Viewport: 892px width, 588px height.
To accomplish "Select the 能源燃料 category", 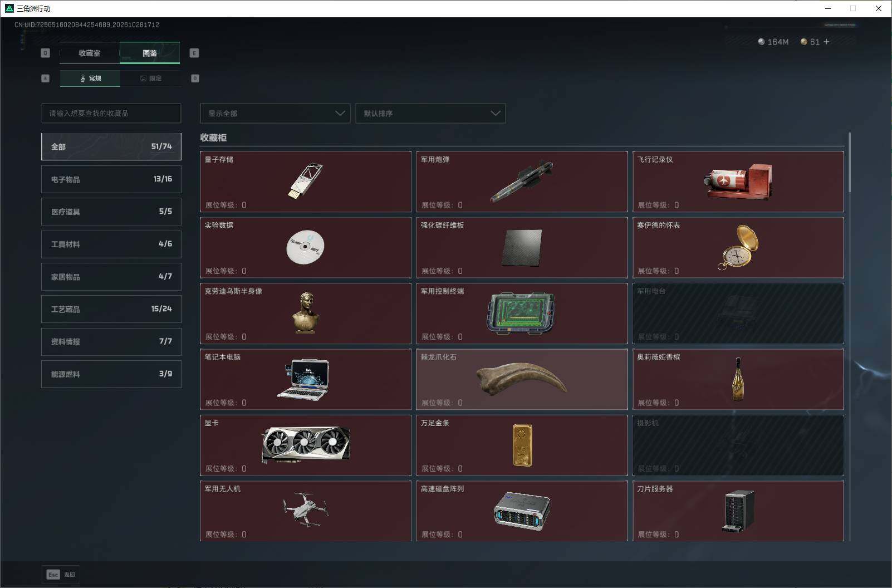I will [x=111, y=374].
